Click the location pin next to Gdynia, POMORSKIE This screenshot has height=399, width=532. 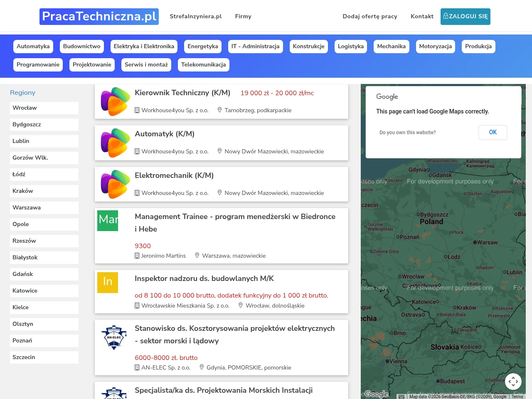pyautogui.click(x=202, y=367)
